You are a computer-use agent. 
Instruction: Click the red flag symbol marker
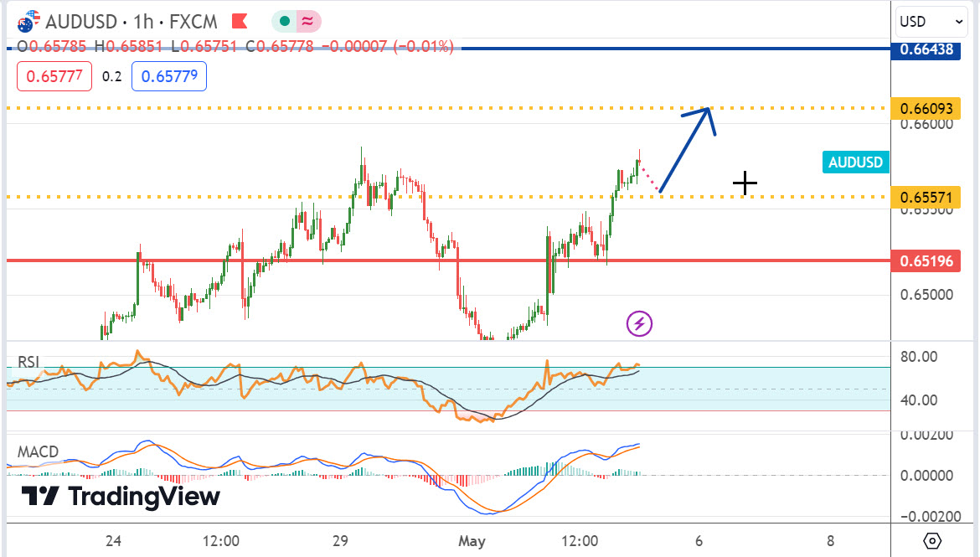pyautogui.click(x=239, y=19)
